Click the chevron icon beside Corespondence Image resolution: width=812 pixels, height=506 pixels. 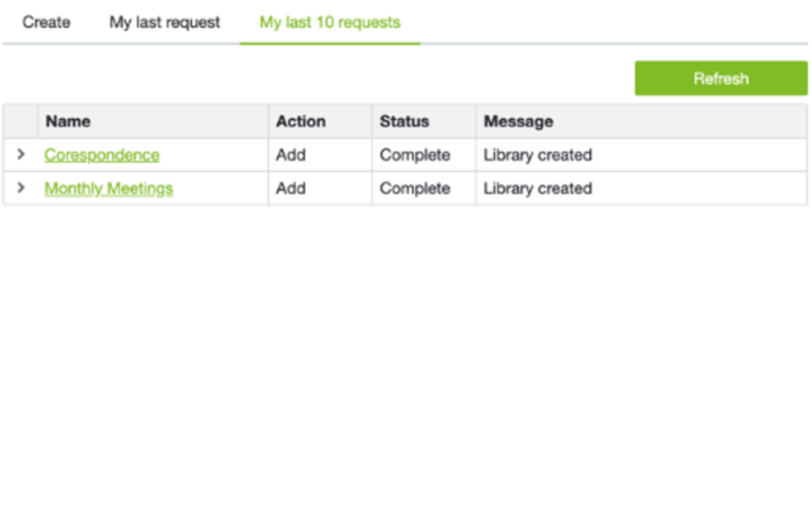tap(21, 155)
